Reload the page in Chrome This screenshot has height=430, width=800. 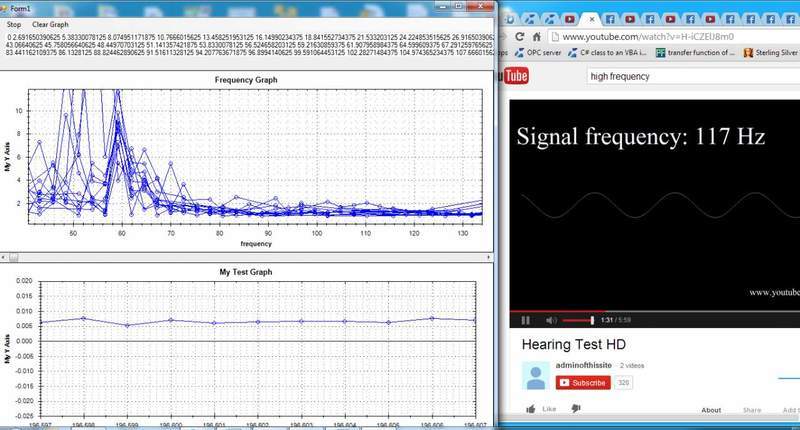click(519, 37)
